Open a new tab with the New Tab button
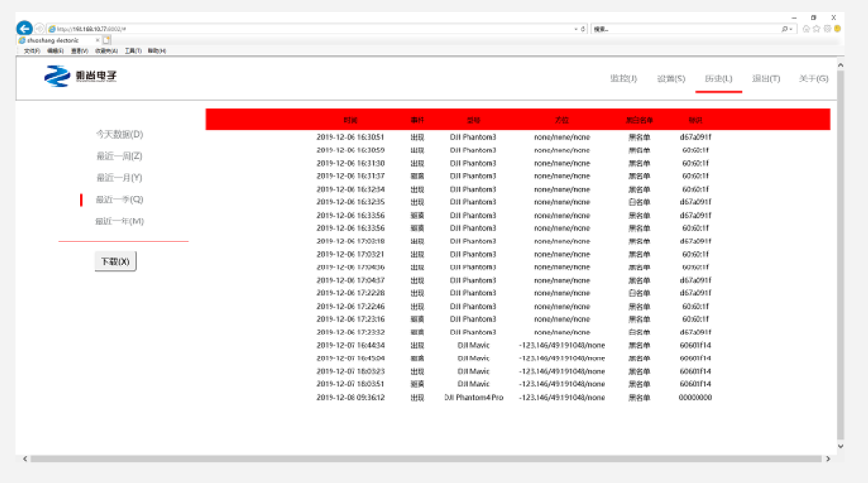The image size is (868, 483). (107, 40)
